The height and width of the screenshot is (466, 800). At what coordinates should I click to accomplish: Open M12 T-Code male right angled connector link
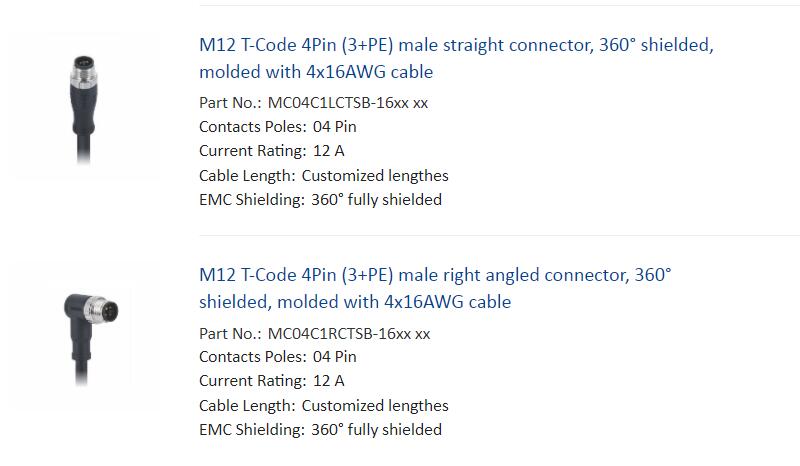point(435,288)
